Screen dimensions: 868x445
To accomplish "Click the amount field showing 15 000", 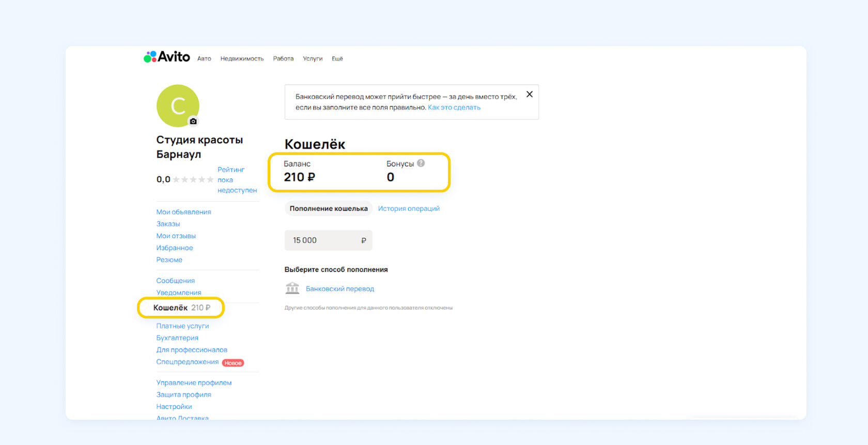I will [x=329, y=240].
